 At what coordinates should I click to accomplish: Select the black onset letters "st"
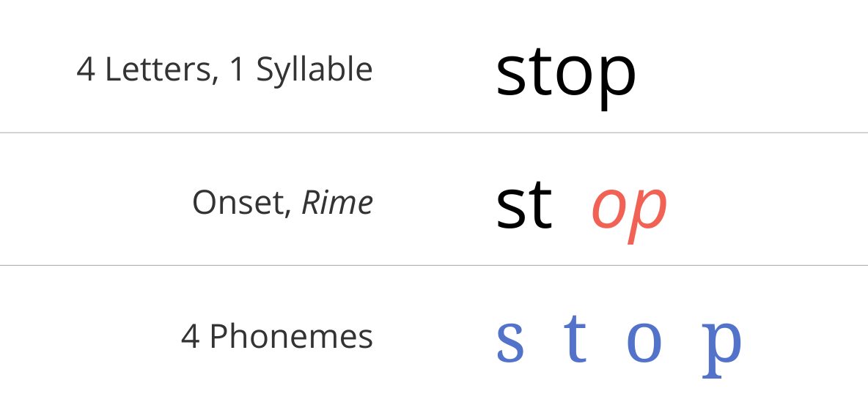[524, 206]
